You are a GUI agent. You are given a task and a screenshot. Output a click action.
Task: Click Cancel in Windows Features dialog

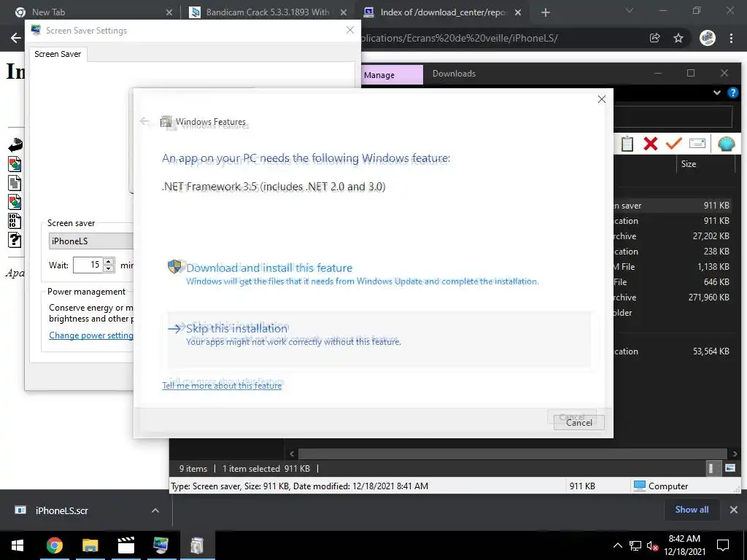(x=578, y=422)
